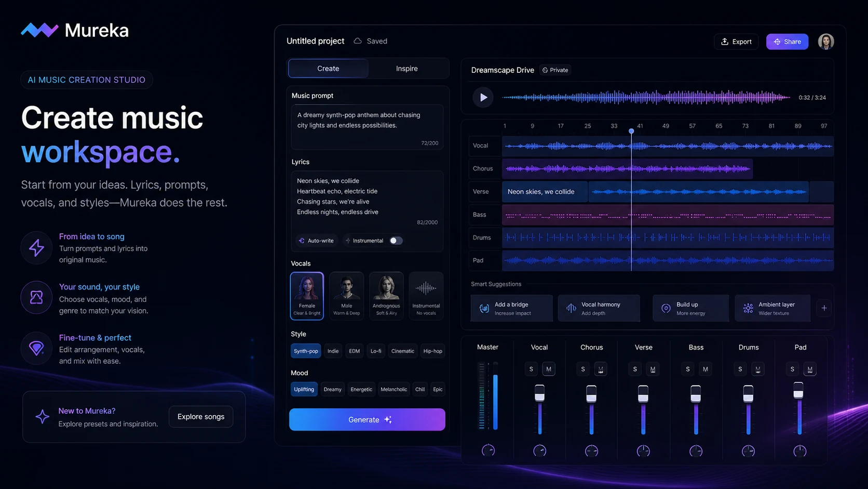Click the Generate button

(367, 419)
